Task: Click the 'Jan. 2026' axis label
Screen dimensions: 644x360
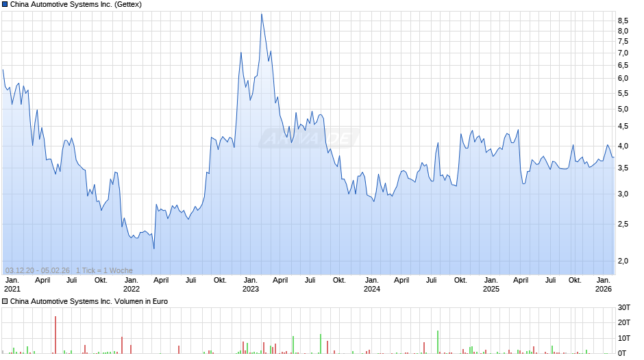Action: 604,285
